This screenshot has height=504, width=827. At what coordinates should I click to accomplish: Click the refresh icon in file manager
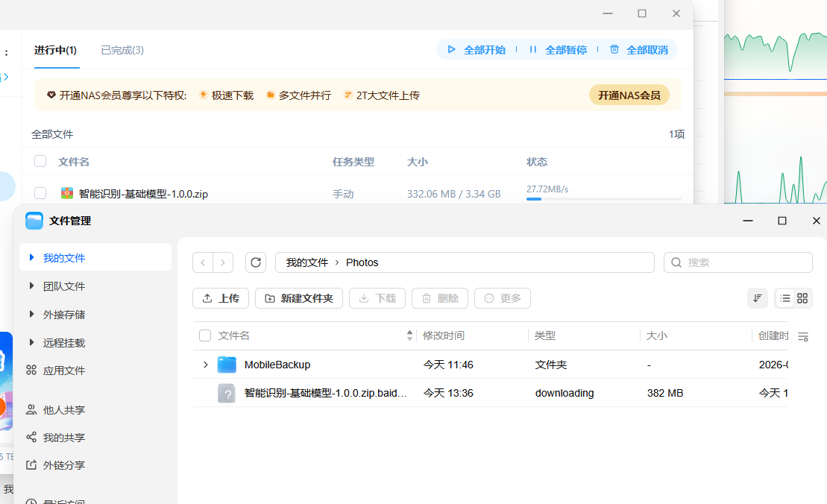(x=256, y=262)
